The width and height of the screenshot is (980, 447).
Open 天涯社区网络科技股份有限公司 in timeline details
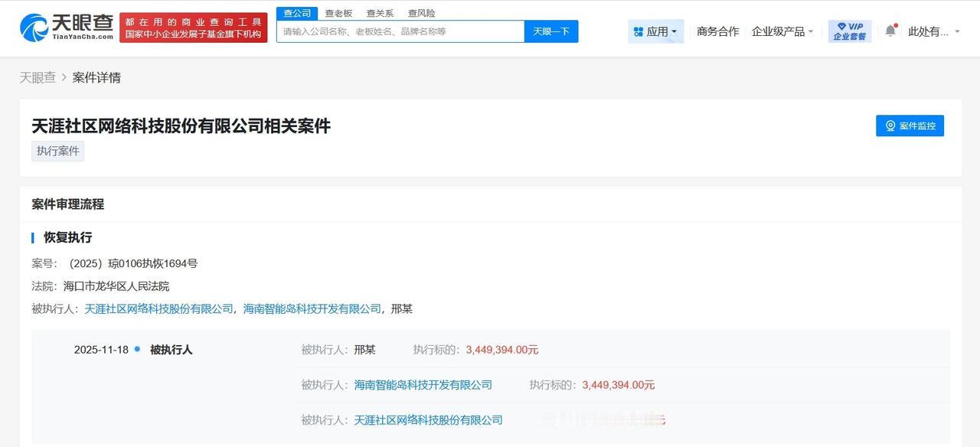click(x=429, y=420)
